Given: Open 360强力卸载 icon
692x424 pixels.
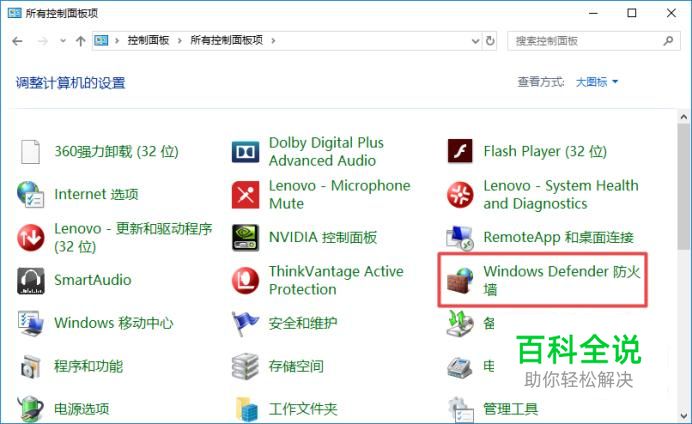Looking at the screenshot, I should coord(30,152).
